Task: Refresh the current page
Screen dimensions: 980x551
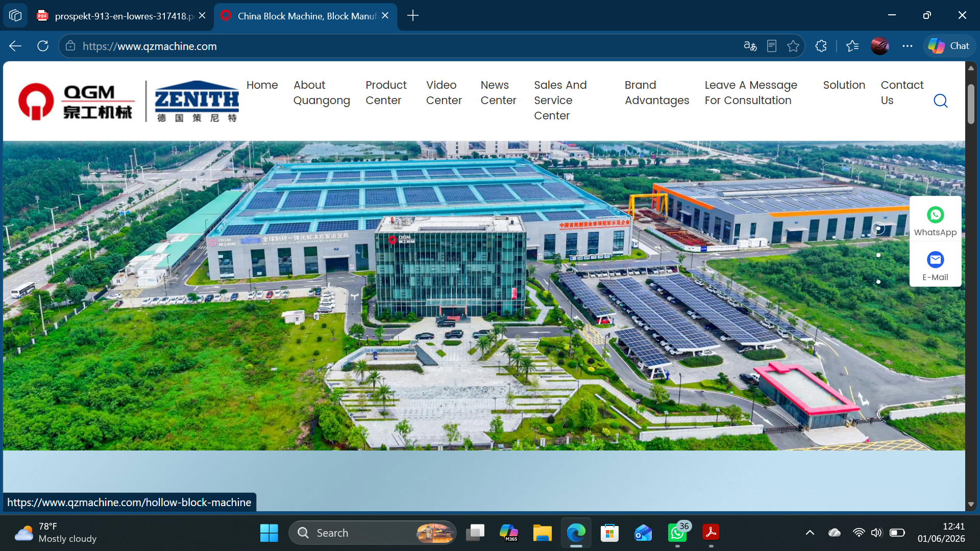Action: [x=43, y=46]
